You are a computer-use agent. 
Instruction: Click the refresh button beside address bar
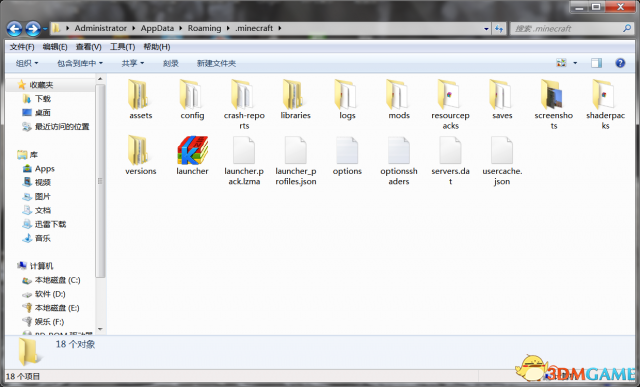499,29
